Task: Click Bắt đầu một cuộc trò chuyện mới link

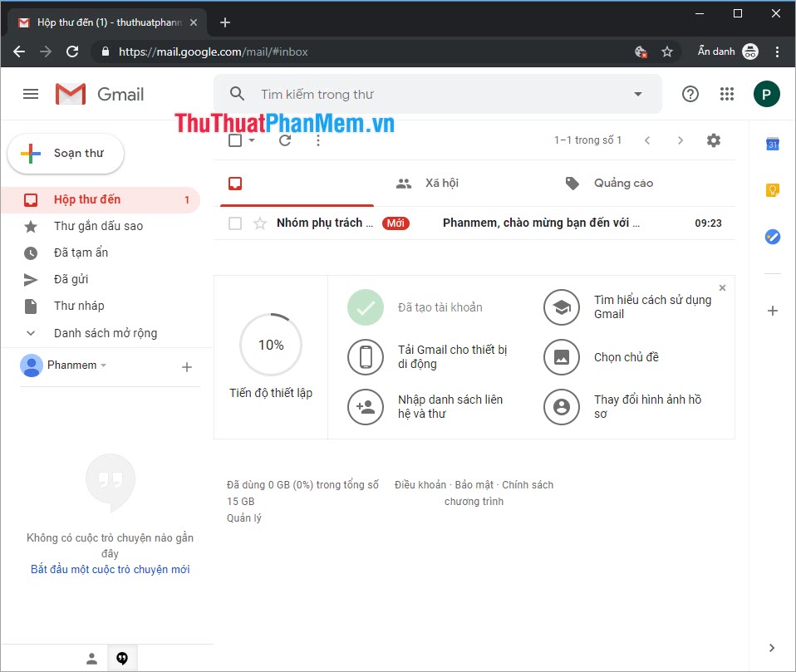Action: pyautogui.click(x=110, y=569)
